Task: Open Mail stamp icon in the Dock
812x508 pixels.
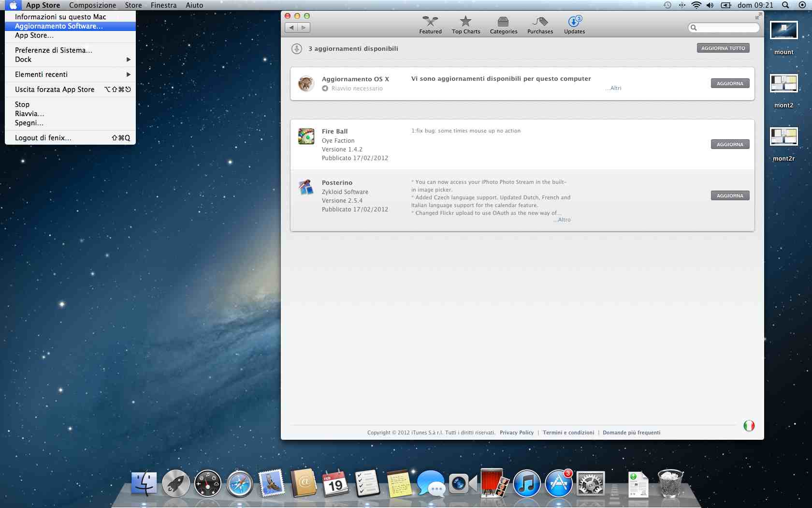Action: (272, 484)
